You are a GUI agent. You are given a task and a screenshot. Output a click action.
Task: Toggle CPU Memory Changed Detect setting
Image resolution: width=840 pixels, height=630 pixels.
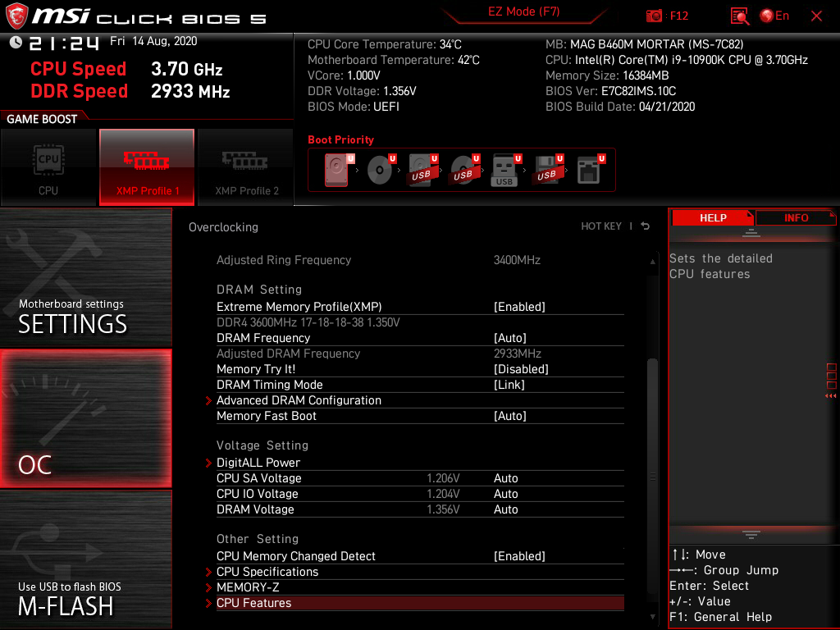click(523, 555)
